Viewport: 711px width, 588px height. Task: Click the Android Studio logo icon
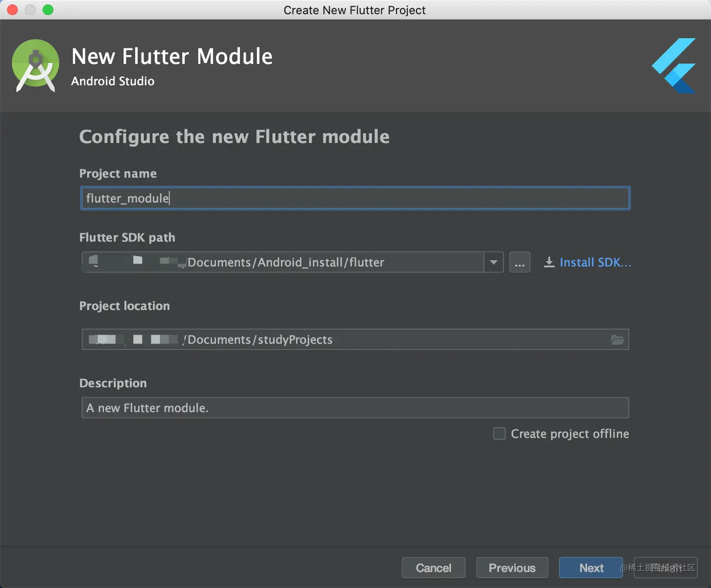coord(35,65)
